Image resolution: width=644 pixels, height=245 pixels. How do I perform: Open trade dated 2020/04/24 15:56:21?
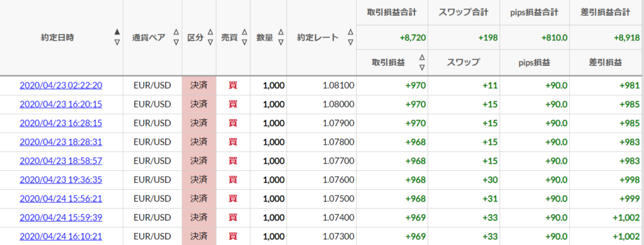61,199
